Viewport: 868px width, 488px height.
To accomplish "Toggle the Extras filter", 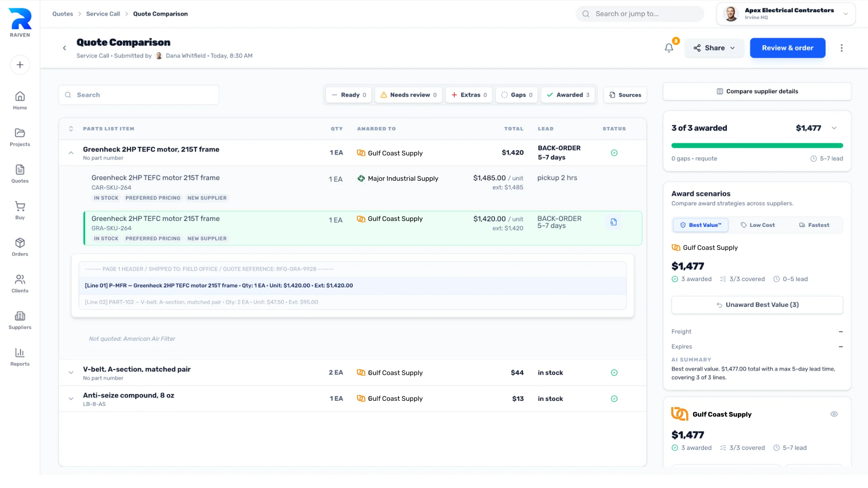I will 469,95.
